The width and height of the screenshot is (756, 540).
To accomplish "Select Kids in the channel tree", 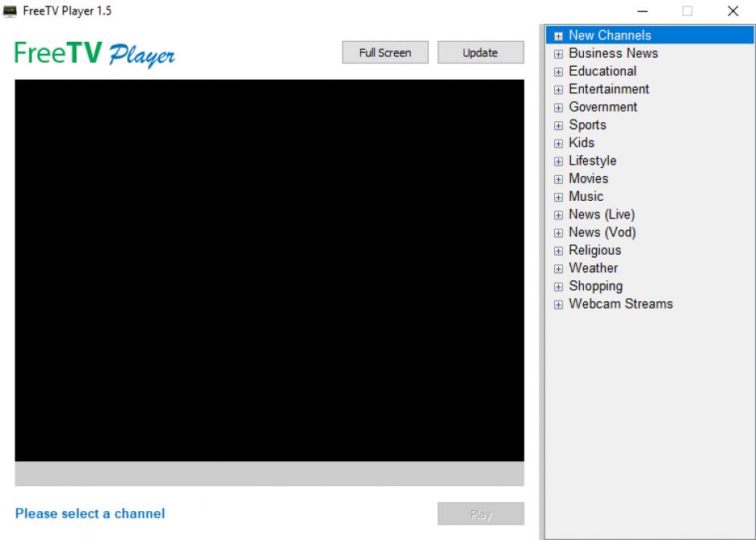I will [581, 143].
